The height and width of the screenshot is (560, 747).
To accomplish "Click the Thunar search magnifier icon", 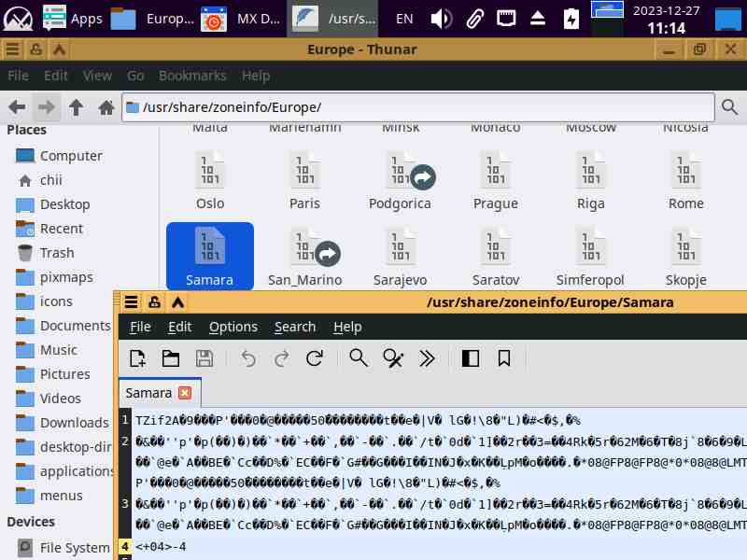I will [x=729, y=107].
